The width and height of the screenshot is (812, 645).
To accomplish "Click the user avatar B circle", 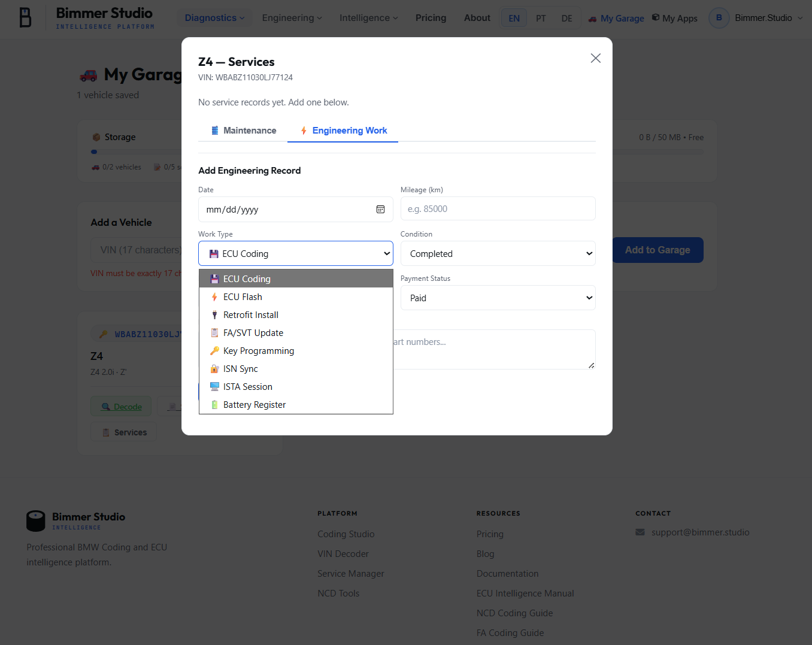I will click(x=719, y=18).
